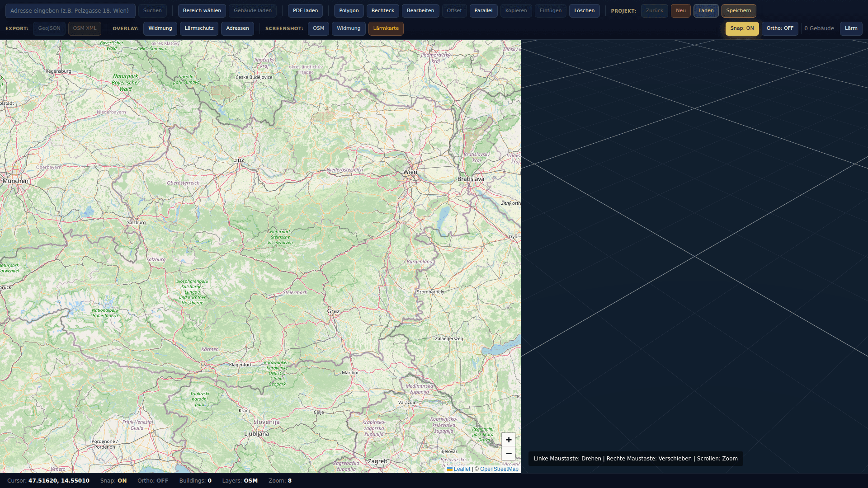
Task: Enable the Lärmschutz overlay
Action: click(x=199, y=28)
